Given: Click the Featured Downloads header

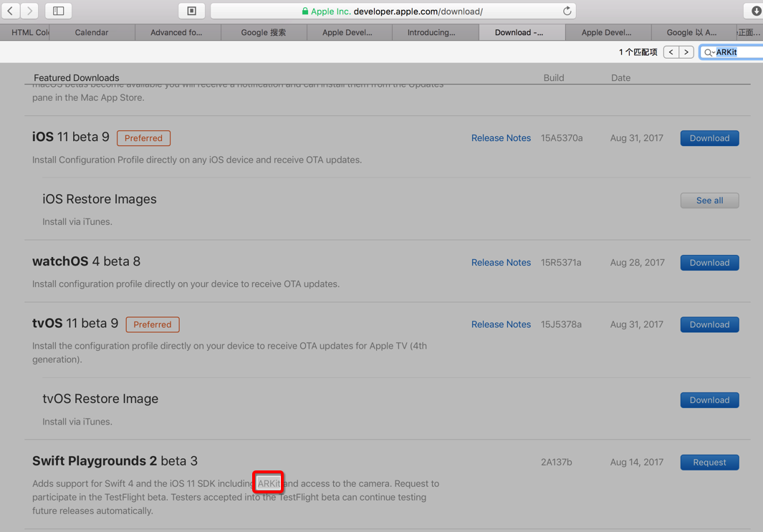Looking at the screenshot, I should (x=77, y=78).
